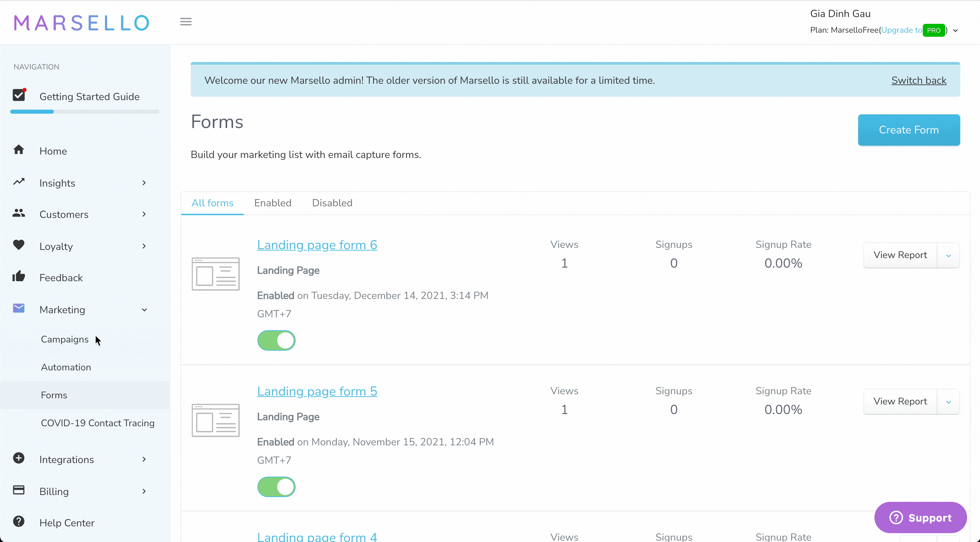
Task: Open the purple Support chat button
Action: pos(921,517)
